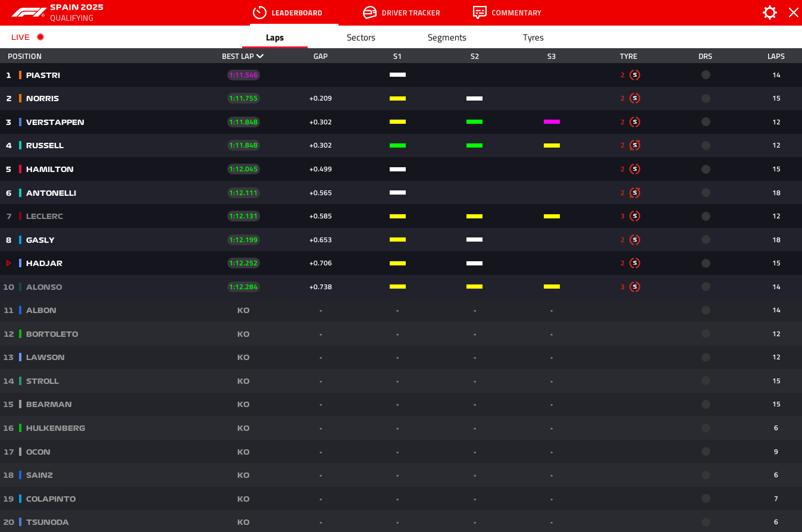Viewport: 802px width, 532px height.
Task: Click the Gap column header
Action: (x=321, y=57)
